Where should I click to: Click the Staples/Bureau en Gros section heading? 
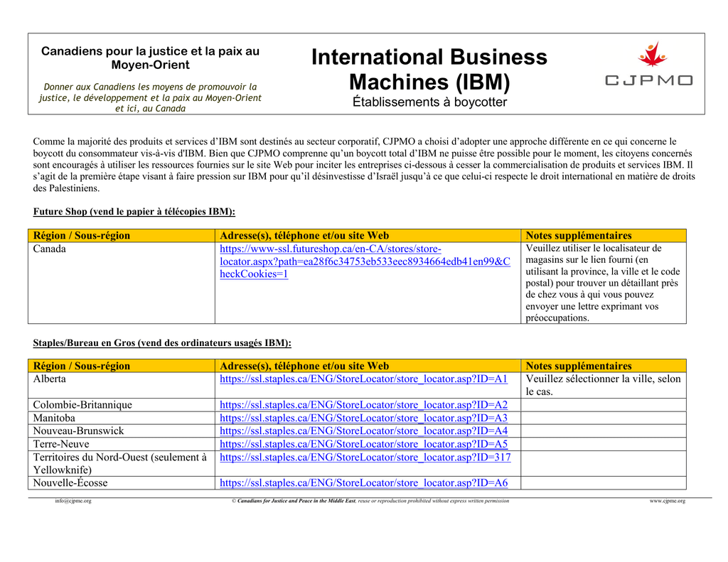click(x=162, y=343)
